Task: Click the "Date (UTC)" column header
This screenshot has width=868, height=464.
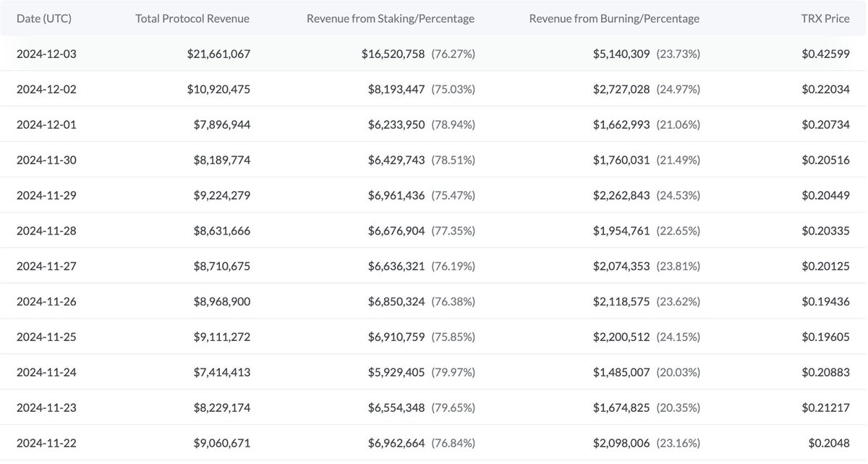Action: [44, 18]
